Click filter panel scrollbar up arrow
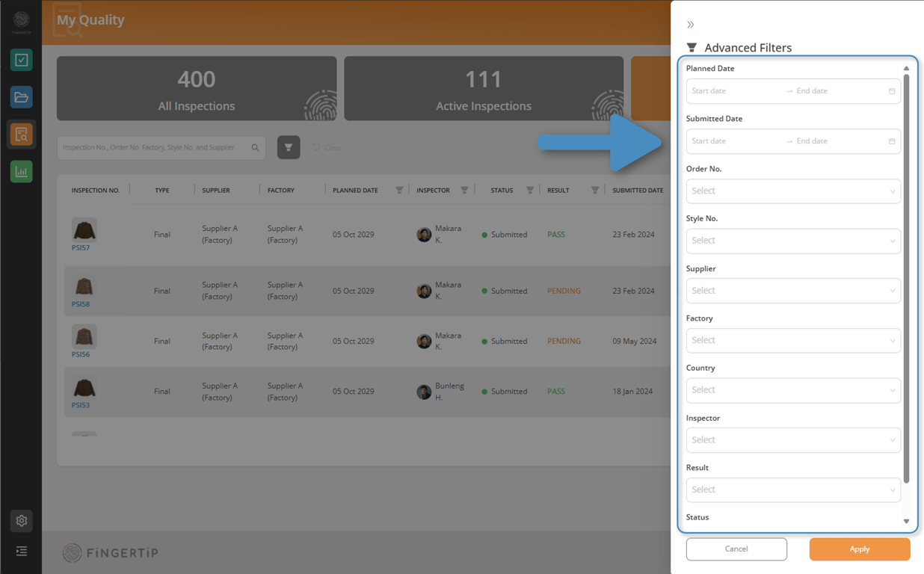924x574 pixels. click(x=907, y=68)
